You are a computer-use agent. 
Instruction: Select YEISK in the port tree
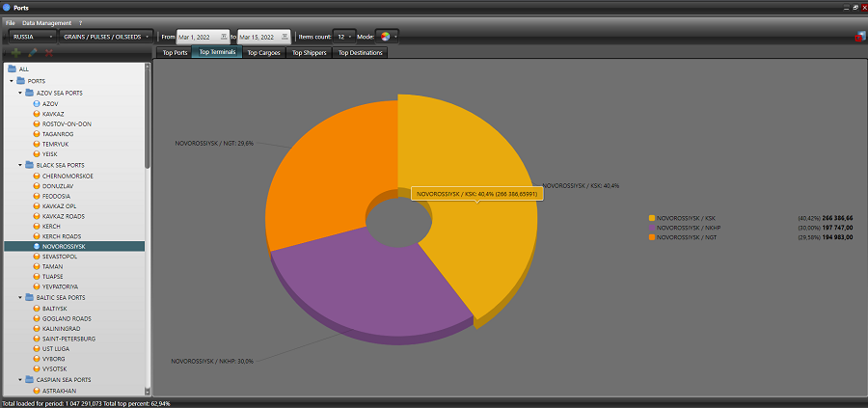50,154
